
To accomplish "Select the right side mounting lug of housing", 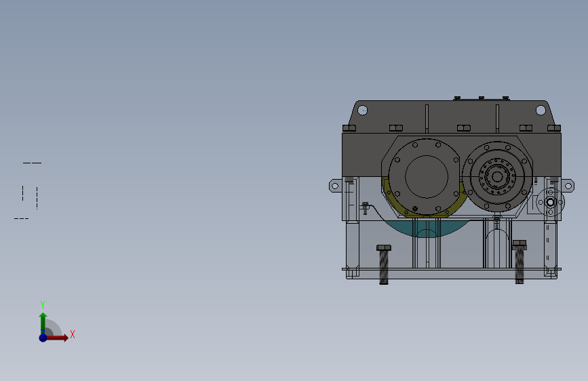I will click(568, 186).
